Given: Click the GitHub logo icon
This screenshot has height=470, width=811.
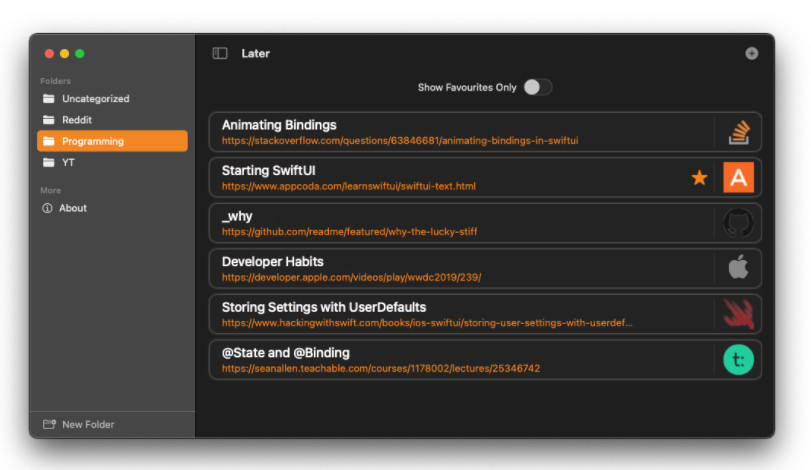Looking at the screenshot, I should coord(739,223).
